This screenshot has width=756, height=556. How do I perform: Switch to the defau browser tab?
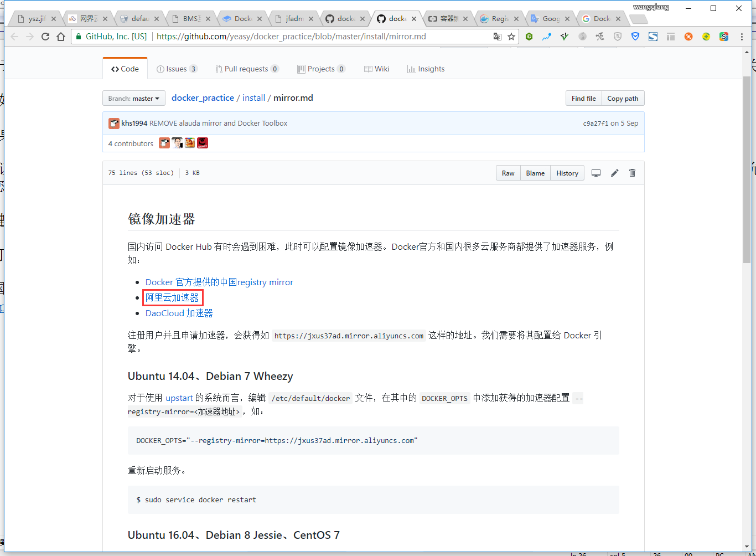138,19
